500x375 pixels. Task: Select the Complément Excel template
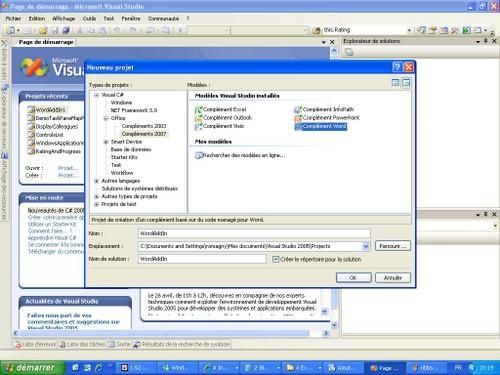(x=221, y=109)
